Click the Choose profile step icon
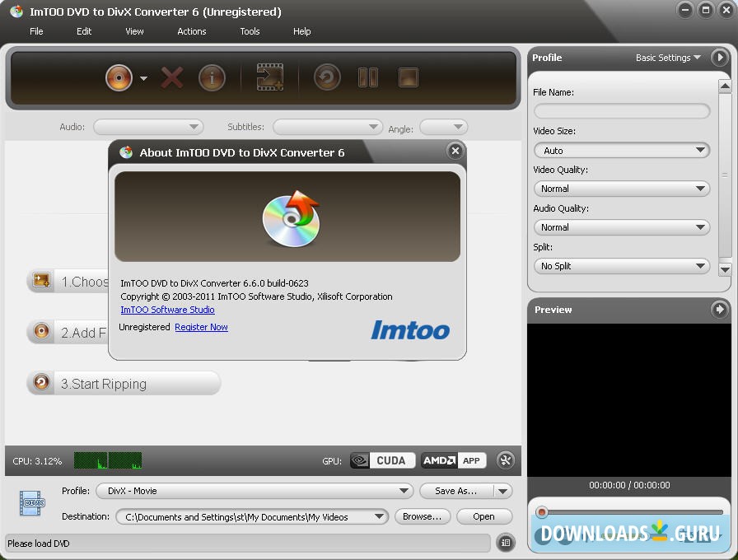This screenshot has height=560, width=738. (x=41, y=281)
